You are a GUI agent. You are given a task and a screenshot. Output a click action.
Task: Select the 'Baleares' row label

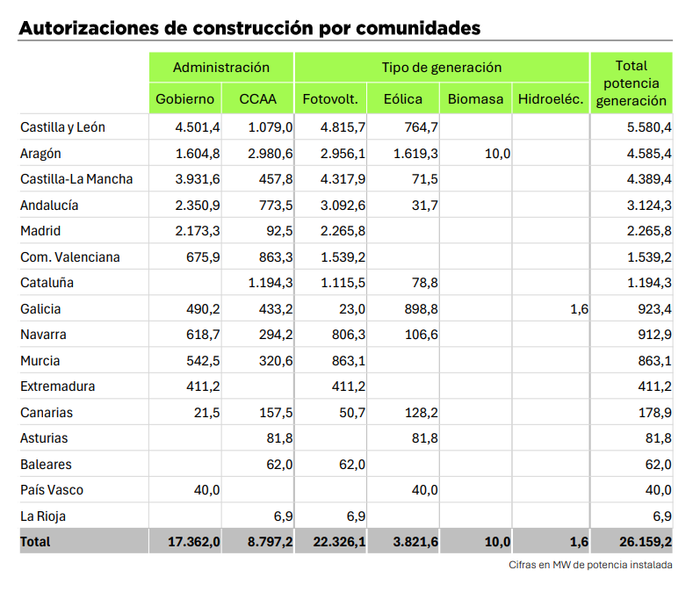pos(46,465)
